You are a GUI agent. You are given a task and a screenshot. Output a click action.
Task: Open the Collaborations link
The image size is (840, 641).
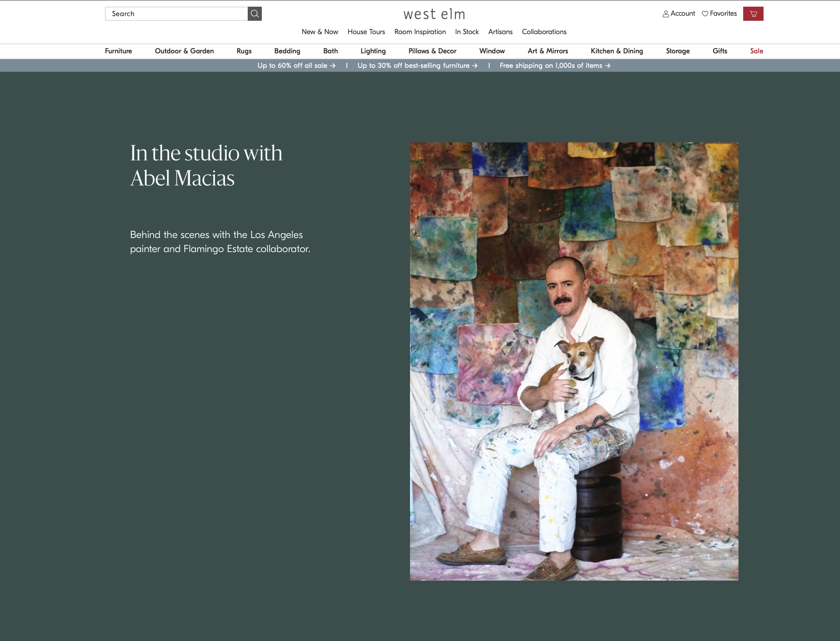544,32
